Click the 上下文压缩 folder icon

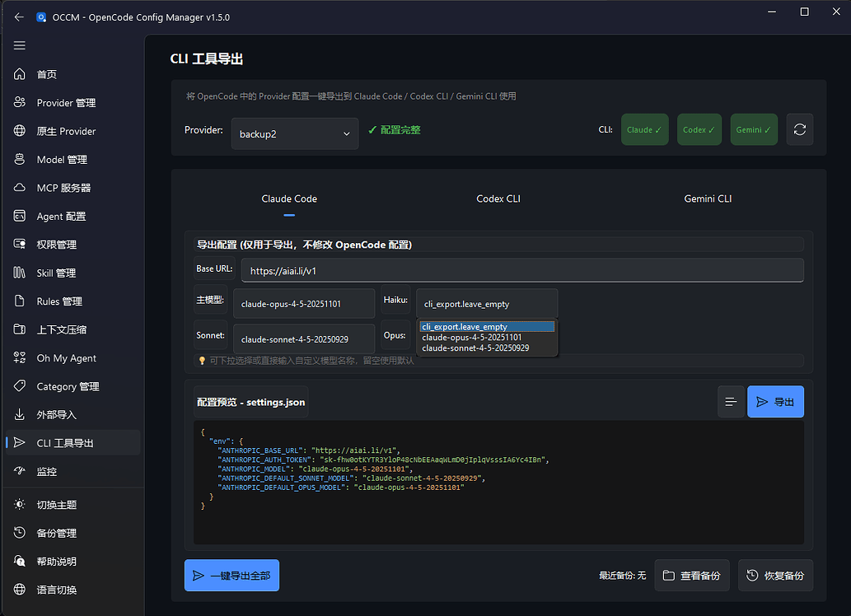coord(20,329)
